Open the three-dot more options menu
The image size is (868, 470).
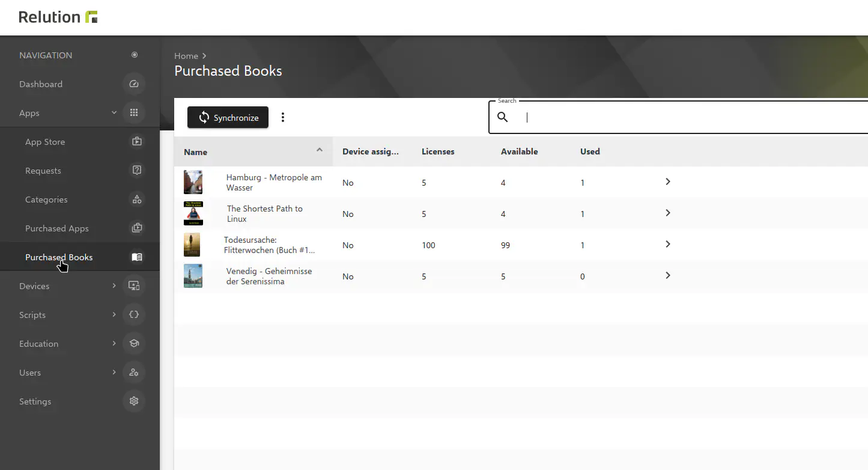click(x=283, y=118)
